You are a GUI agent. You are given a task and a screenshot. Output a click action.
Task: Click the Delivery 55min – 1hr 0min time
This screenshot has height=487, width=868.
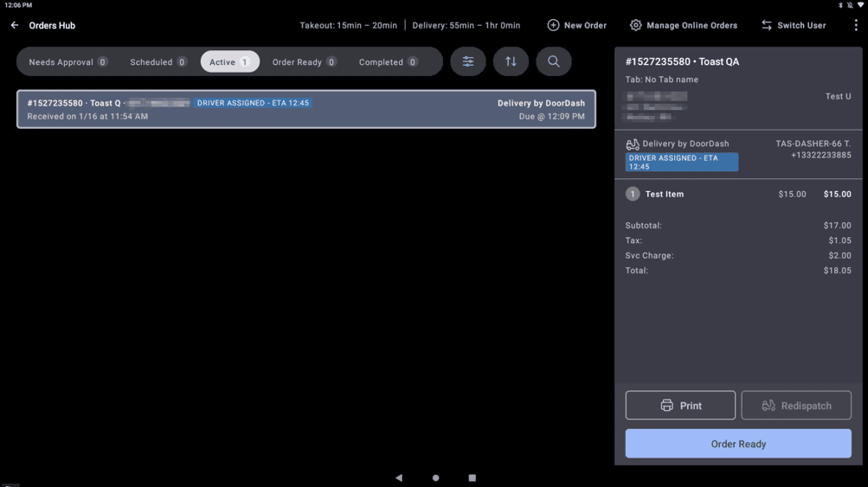pyautogui.click(x=466, y=25)
